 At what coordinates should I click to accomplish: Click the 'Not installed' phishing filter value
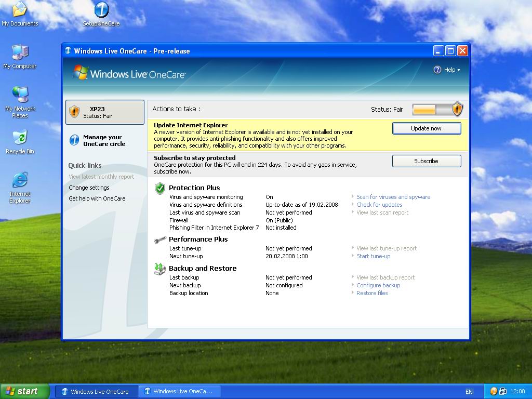(281, 228)
